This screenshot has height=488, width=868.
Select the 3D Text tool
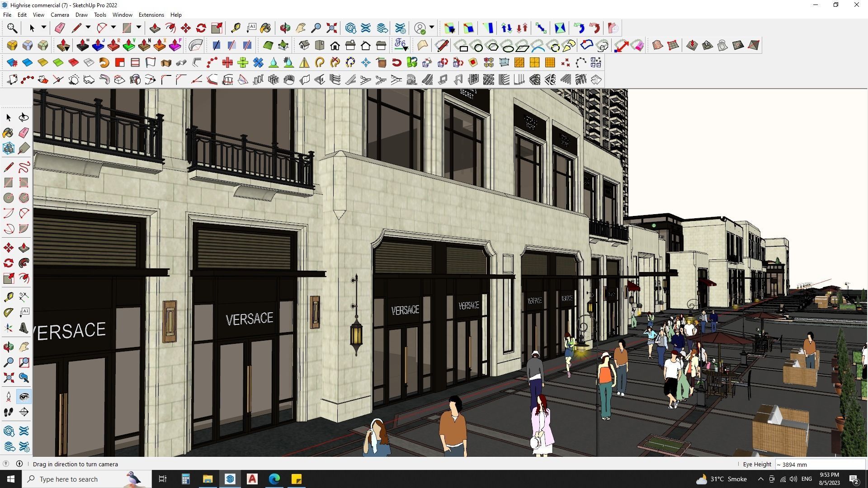[x=24, y=328]
